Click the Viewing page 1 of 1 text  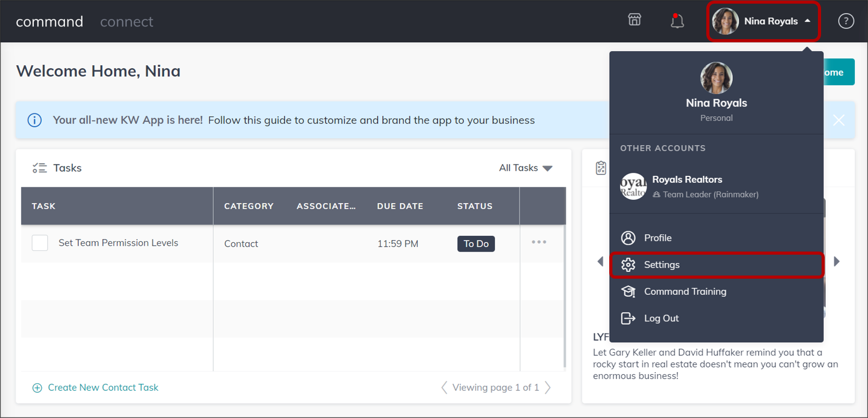click(496, 388)
